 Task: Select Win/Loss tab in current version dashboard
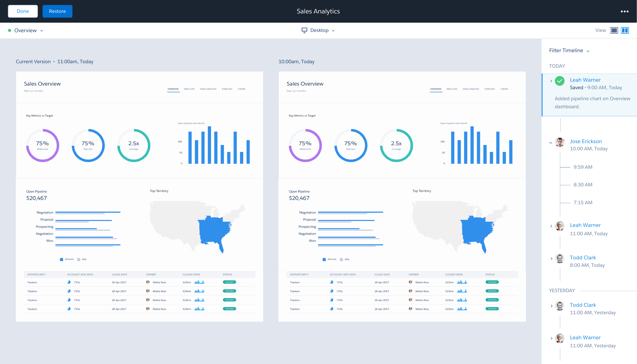(x=189, y=89)
